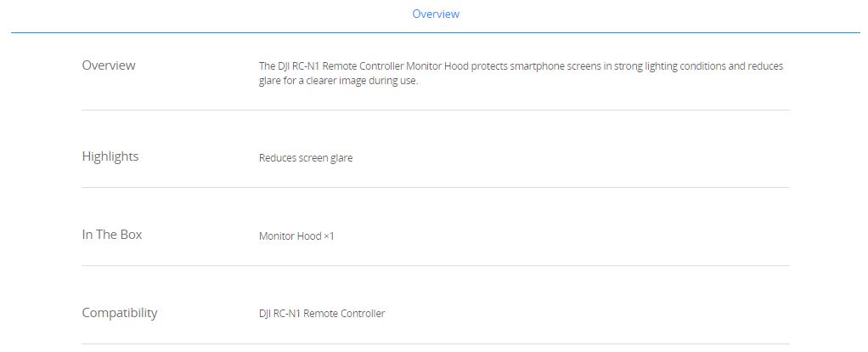868x352 pixels.
Task: Click the ×1 quantity after Monitor Hood
Action: coord(329,236)
